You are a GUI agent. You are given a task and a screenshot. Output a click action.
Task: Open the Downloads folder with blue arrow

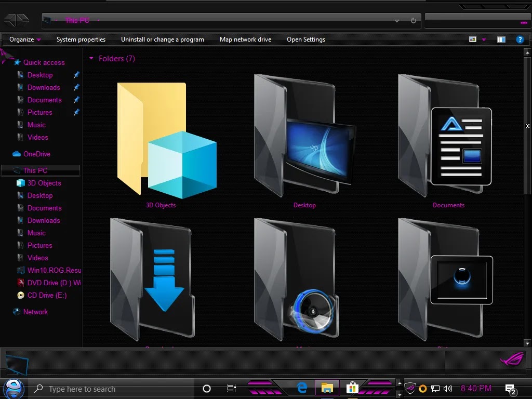pos(152,280)
